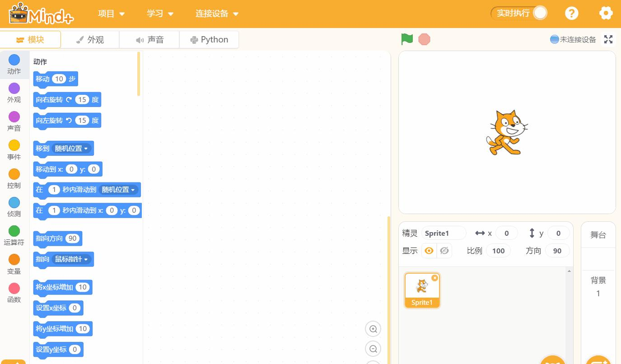Screen dimensions: 621x364
Task: Click the degrees value in 向右旋转 block
Action: [82, 100]
